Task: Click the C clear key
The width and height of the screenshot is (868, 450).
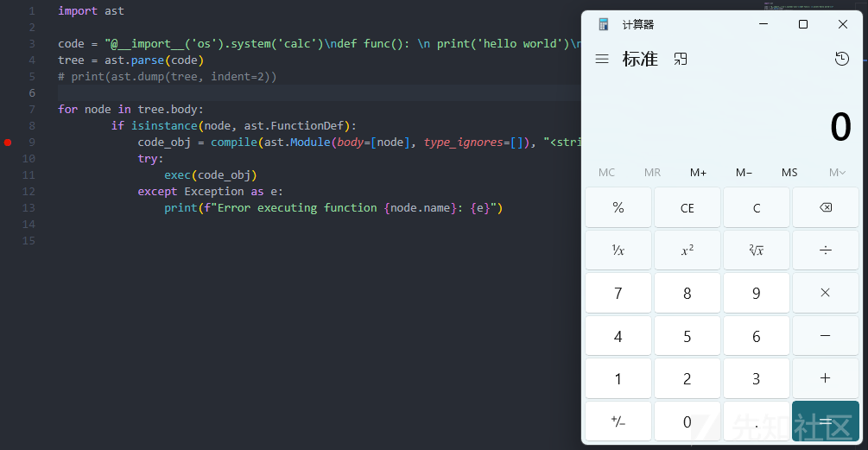Action: [757, 207]
